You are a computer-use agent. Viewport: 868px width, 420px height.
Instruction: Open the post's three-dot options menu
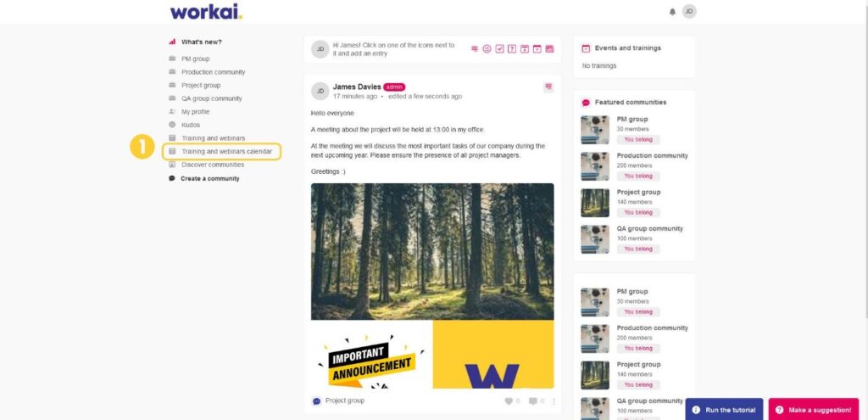pyautogui.click(x=554, y=401)
